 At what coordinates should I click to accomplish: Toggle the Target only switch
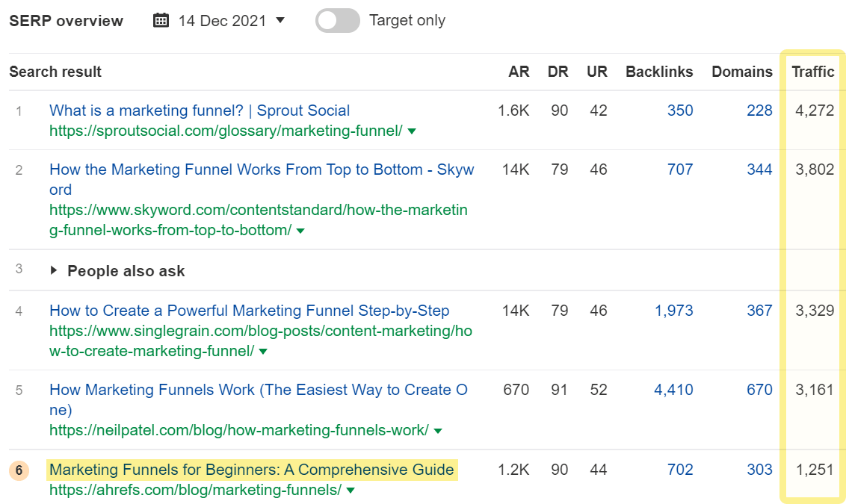click(337, 21)
